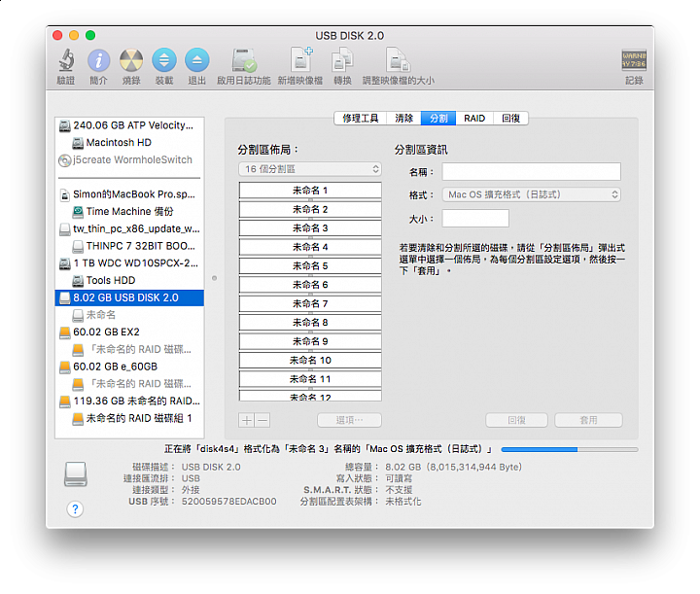Select 60.02 GB e_60GB disk
This screenshot has height=594, width=700.
pos(129,367)
